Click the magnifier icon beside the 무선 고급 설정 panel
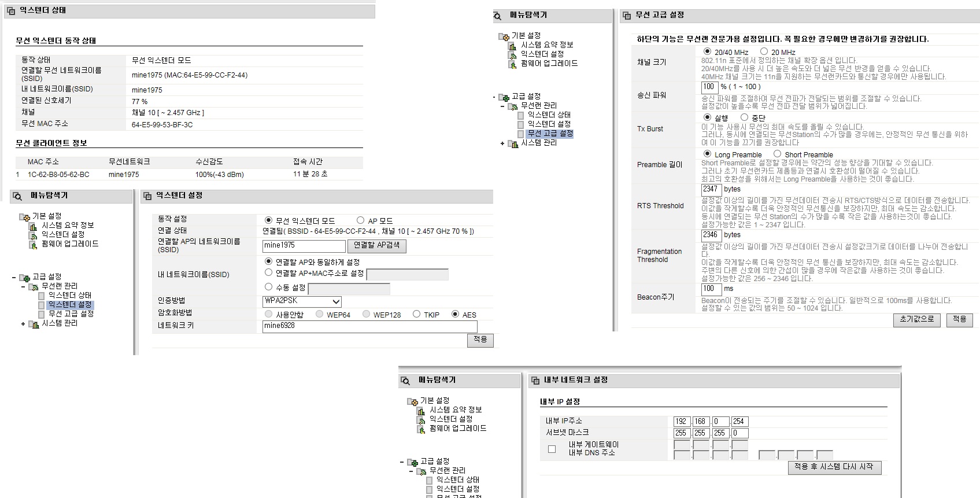980x498 pixels. (x=497, y=16)
